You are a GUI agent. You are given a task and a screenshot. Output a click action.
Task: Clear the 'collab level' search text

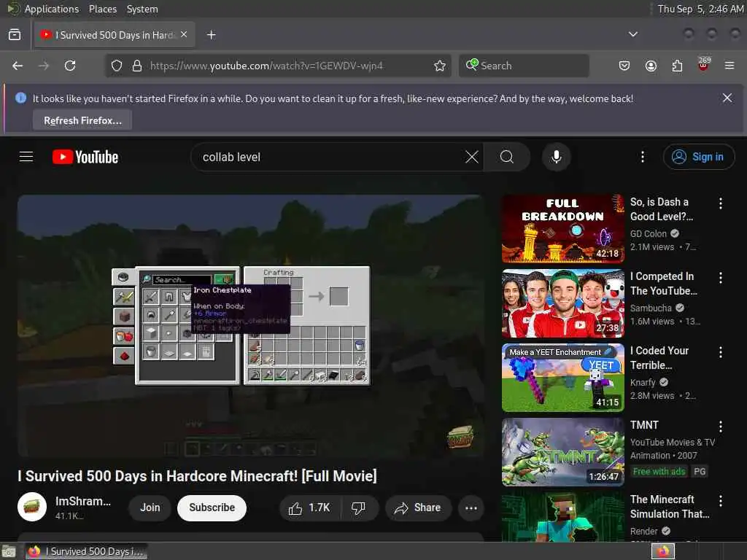(472, 157)
